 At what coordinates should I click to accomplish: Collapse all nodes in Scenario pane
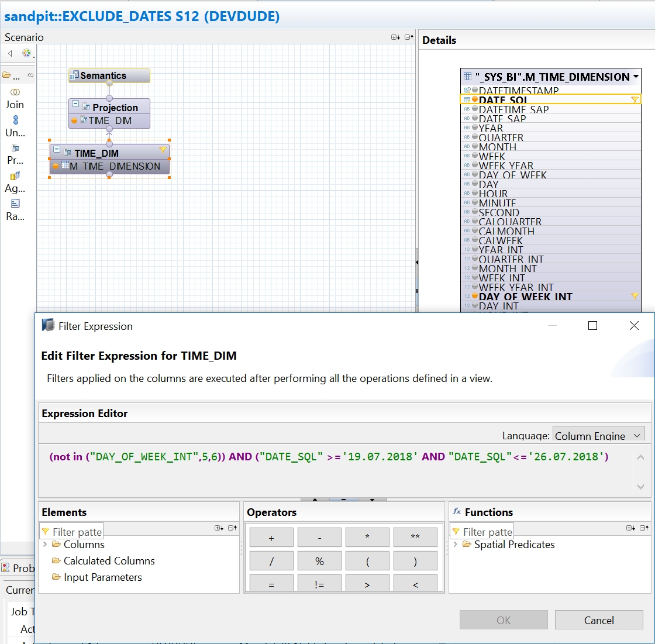409,37
